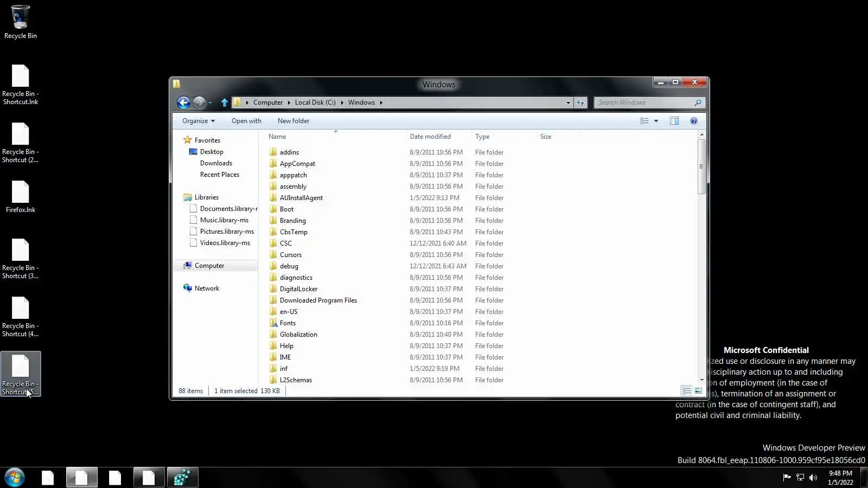The height and width of the screenshot is (488, 868).
Task: Open the Recent Pages dropdown arrow
Action: click(210, 103)
